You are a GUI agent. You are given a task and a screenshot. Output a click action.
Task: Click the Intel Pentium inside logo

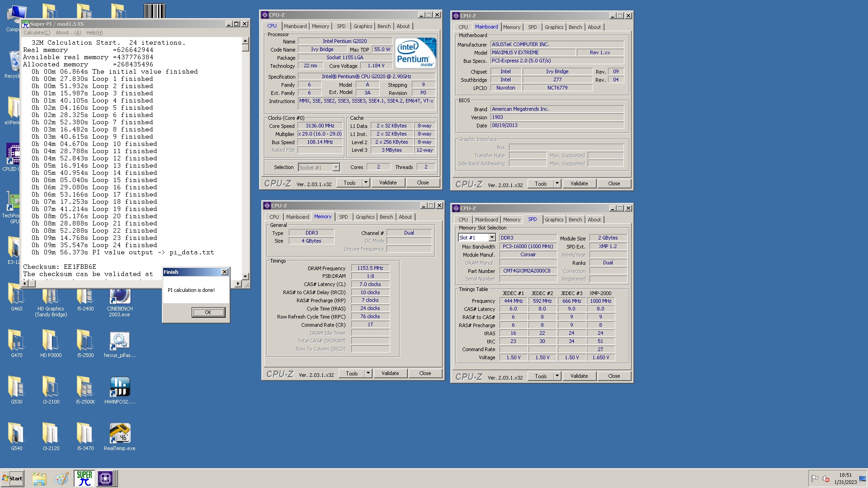tap(415, 53)
